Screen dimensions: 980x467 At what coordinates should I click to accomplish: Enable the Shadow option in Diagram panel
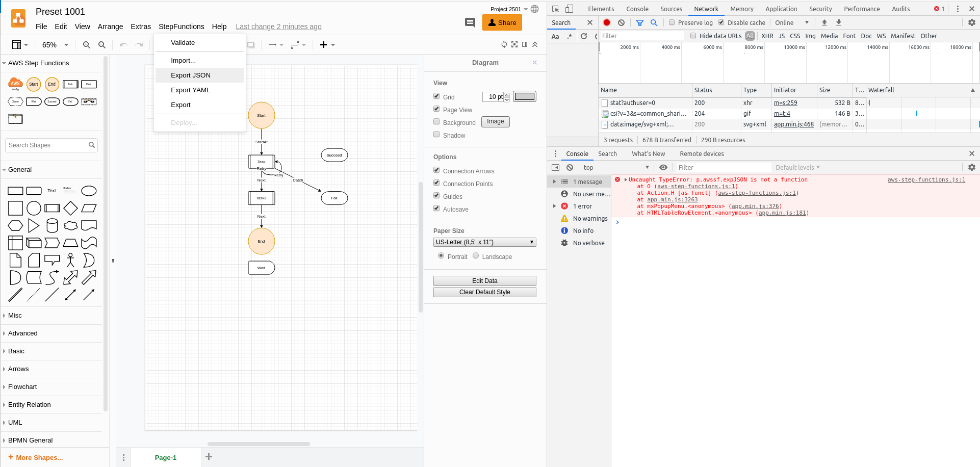tap(436, 135)
